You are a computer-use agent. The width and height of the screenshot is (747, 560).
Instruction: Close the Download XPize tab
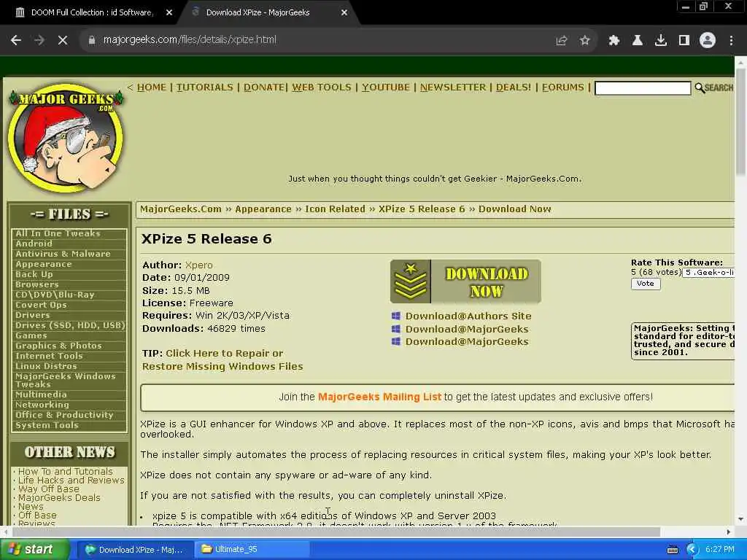click(344, 13)
